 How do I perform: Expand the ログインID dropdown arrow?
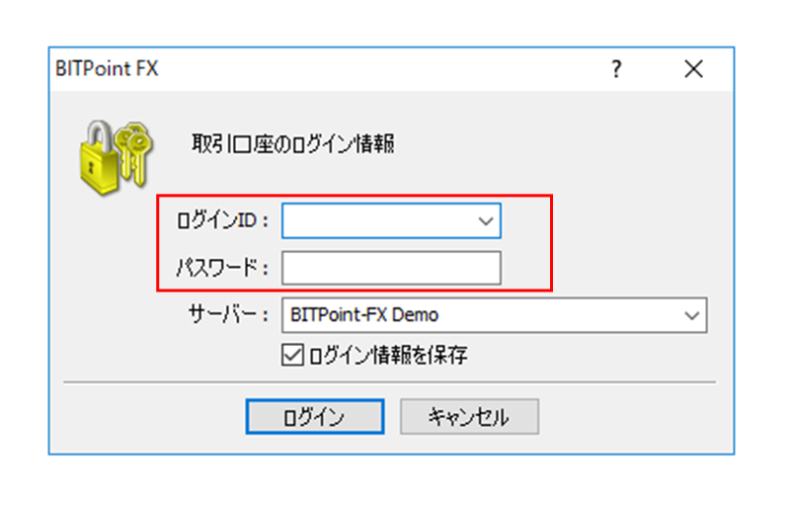(x=485, y=221)
